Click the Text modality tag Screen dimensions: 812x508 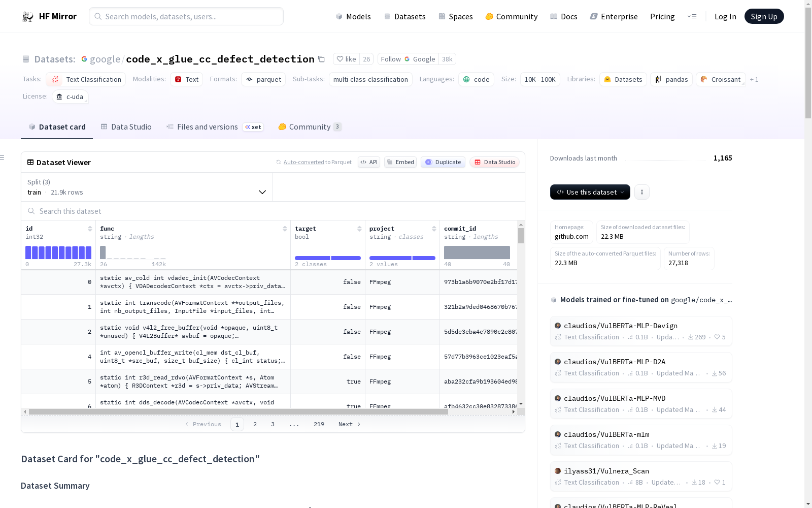click(187, 79)
